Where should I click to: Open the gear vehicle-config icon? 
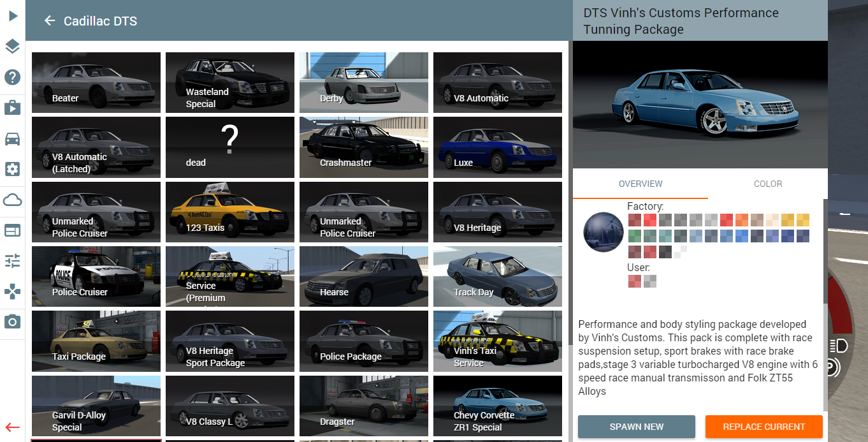click(12, 169)
